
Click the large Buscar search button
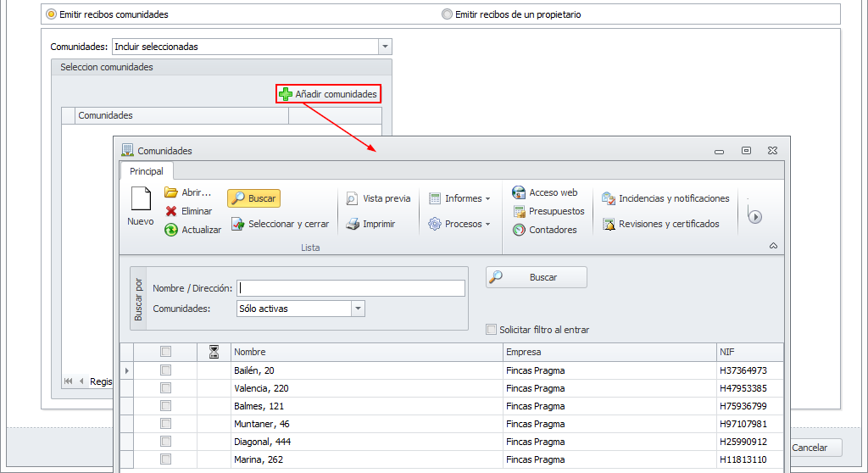tap(537, 277)
